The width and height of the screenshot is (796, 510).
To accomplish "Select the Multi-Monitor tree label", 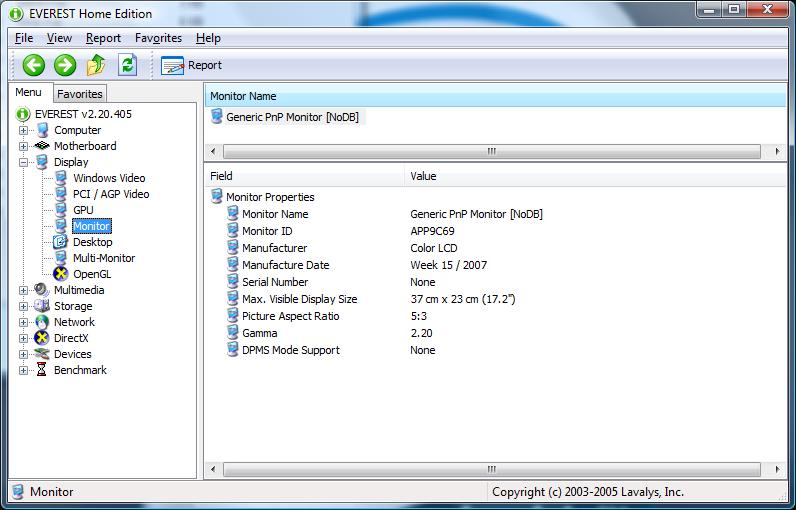I will pos(104,258).
